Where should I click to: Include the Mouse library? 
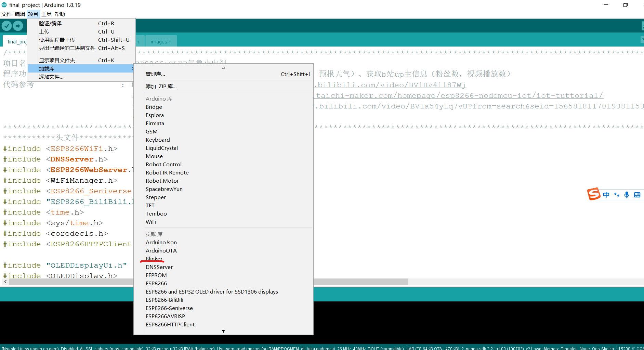click(x=223, y=156)
